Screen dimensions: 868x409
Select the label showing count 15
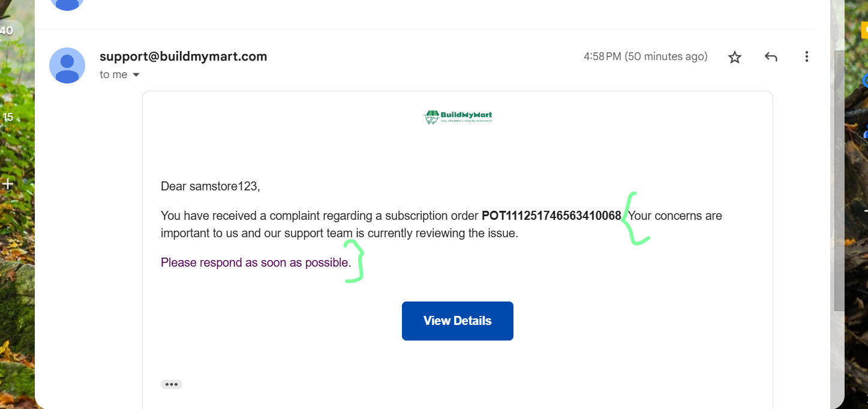pos(8,117)
